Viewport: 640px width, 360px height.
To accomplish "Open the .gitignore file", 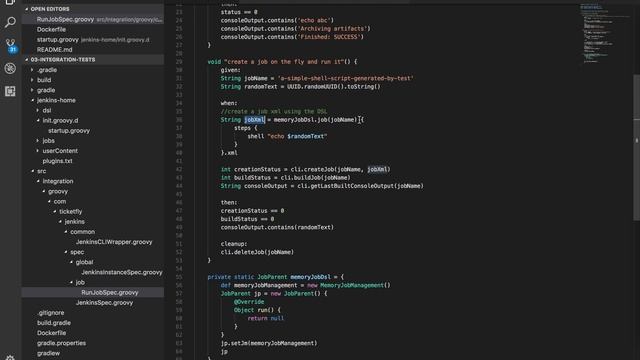I will (51, 313).
